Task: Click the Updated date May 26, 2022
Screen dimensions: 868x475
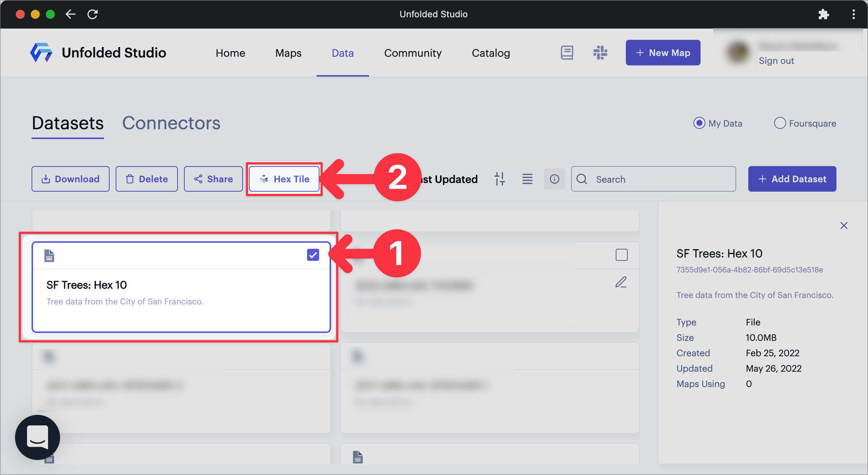Action: click(773, 368)
